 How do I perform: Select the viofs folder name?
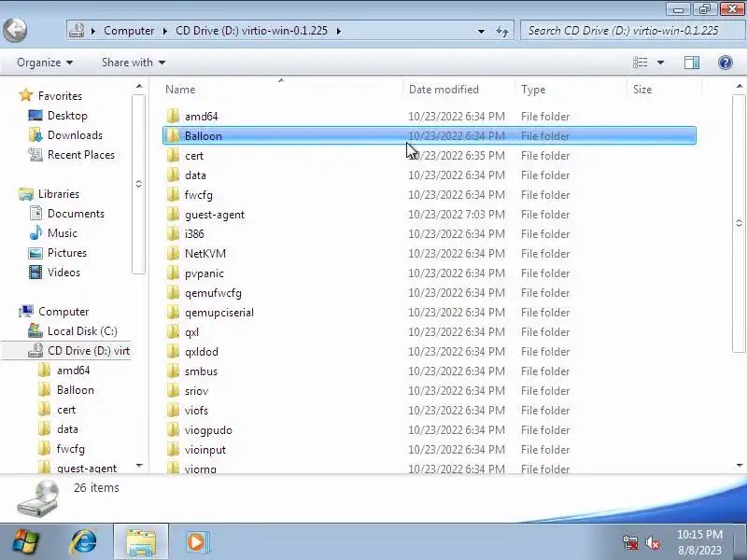pyautogui.click(x=196, y=411)
